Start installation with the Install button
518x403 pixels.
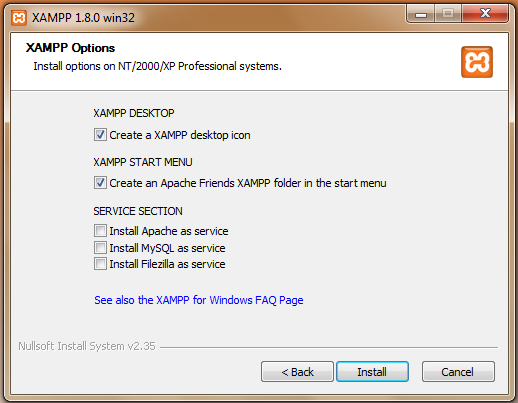point(372,372)
